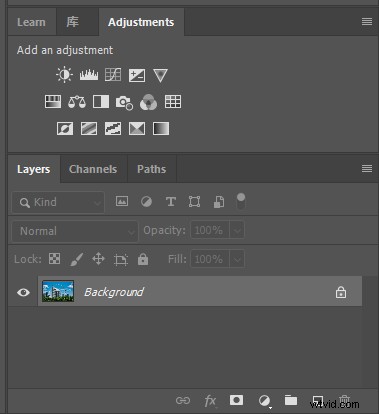Add a Hue/Saturation adjustment
Screen dimensions: 379x414
[53, 102]
